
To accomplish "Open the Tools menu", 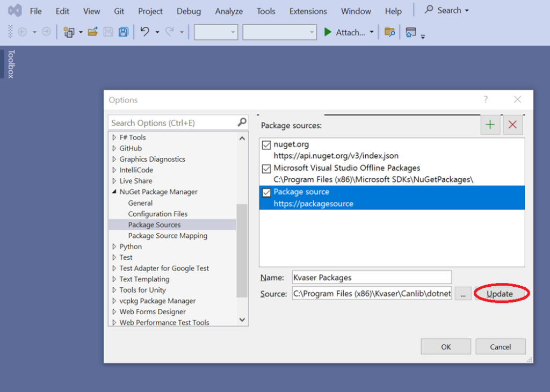I will [x=265, y=11].
